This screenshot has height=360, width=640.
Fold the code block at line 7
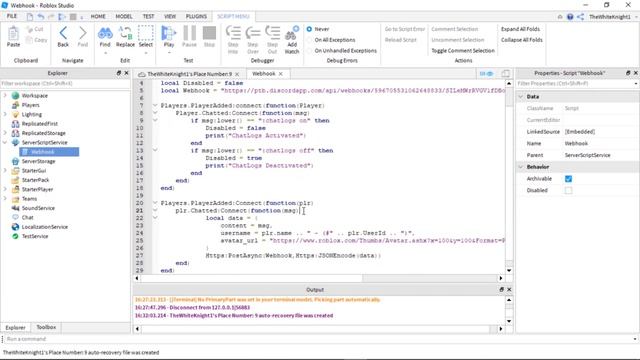tap(155, 105)
